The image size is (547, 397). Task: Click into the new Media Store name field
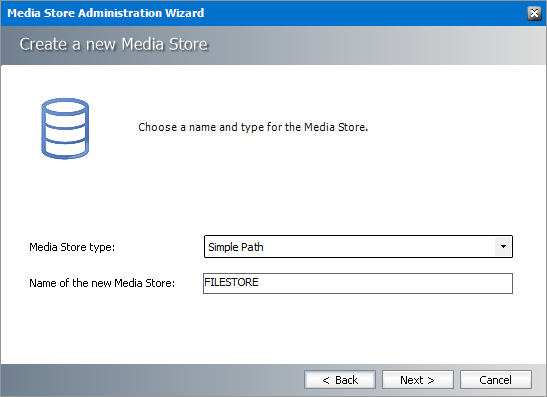tap(358, 283)
